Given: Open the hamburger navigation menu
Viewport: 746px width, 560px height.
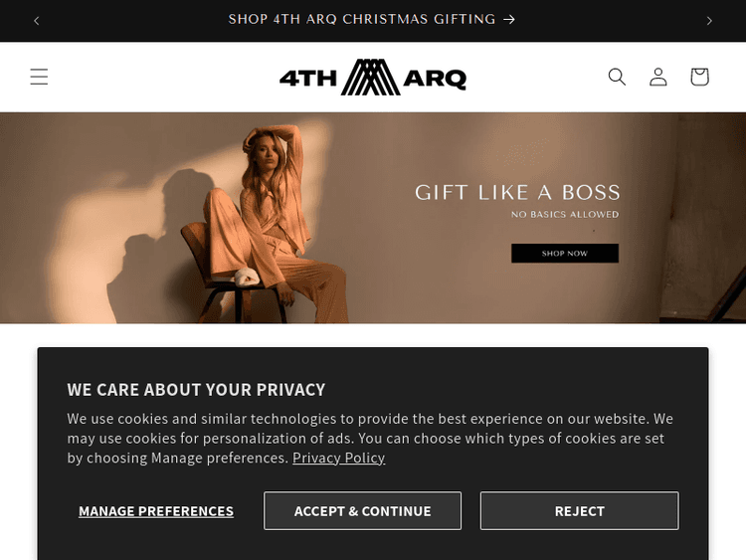Looking at the screenshot, I should pyautogui.click(x=39, y=77).
